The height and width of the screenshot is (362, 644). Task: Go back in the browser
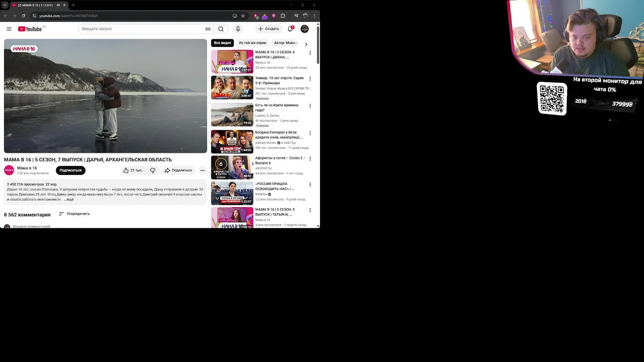pyautogui.click(x=6, y=16)
